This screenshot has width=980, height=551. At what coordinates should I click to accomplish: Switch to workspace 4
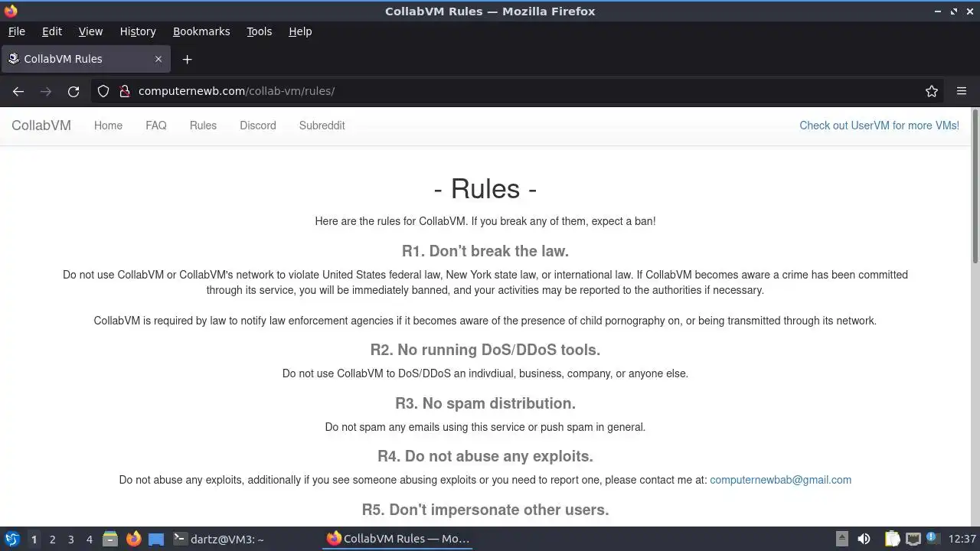click(89, 540)
